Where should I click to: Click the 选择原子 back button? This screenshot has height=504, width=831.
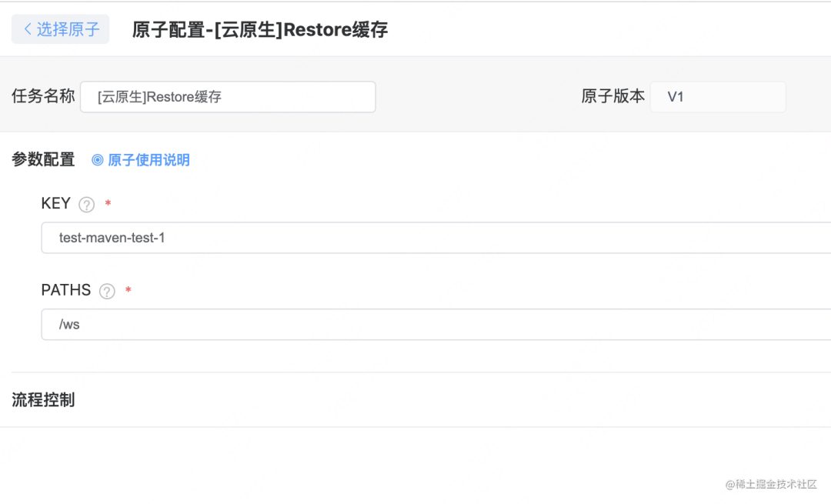point(60,28)
